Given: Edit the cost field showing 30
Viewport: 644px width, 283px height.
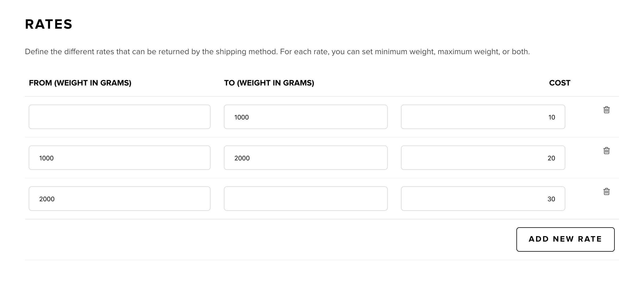Looking at the screenshot, I should click(x=483, y=199).
